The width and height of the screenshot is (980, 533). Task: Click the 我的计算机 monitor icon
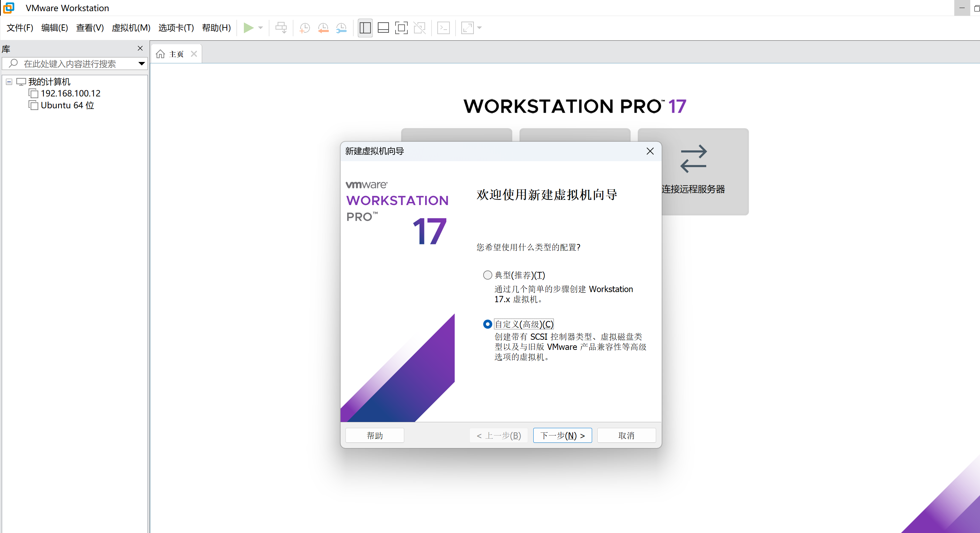pos(21,82)
